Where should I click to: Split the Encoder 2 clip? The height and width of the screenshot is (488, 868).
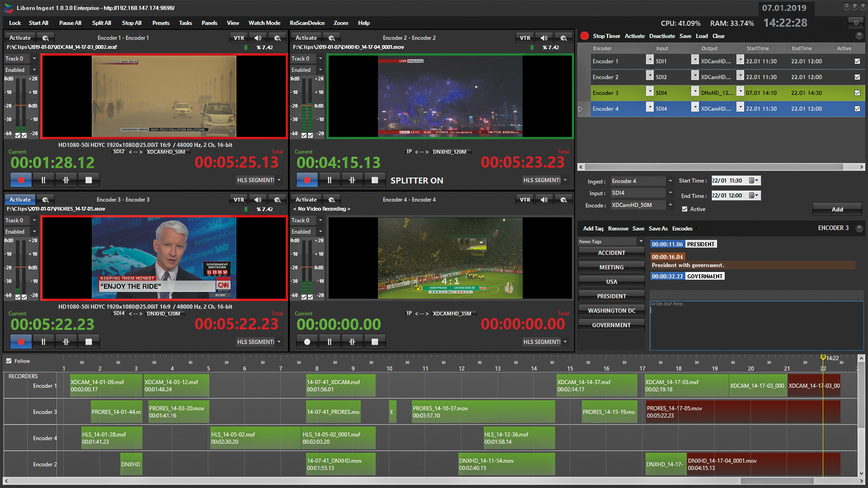point(352,180)
